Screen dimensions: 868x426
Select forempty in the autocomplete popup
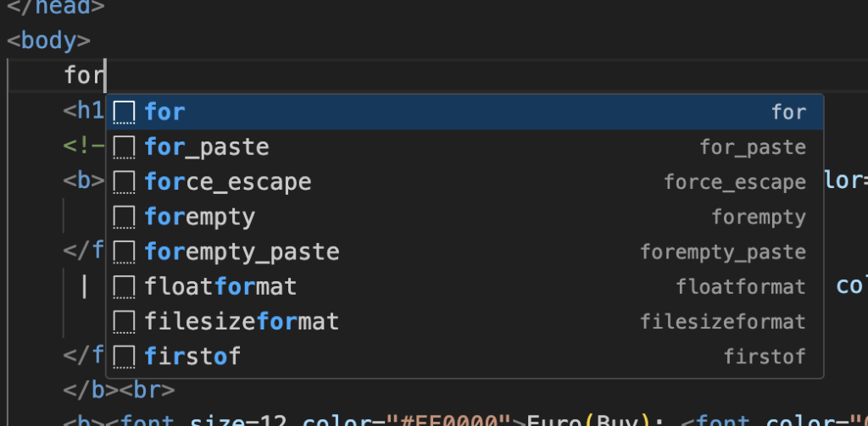pyautogui.click(x=200, y=217)
